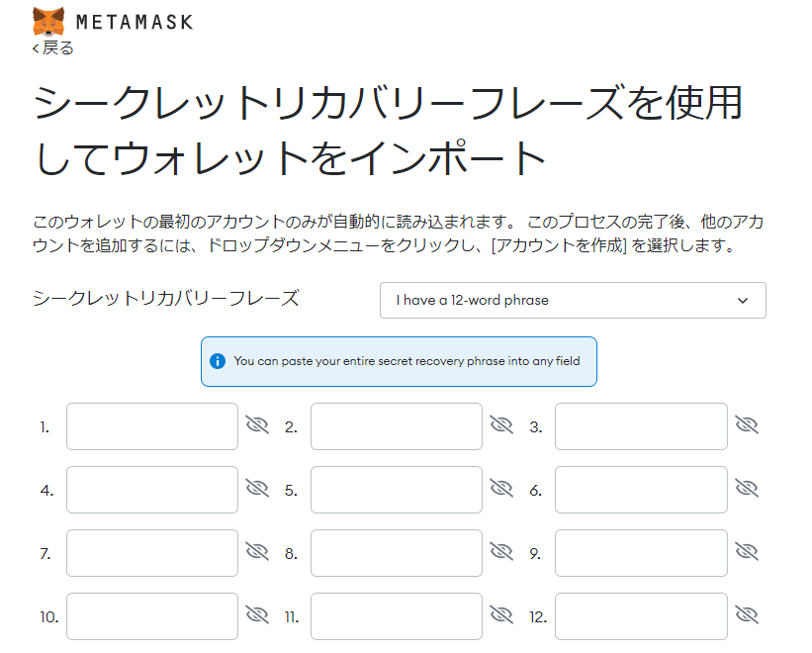Viewport: 812px width, 653px height.
Task: Open the 12-word phrase dropdown
Action: [573, 301]
